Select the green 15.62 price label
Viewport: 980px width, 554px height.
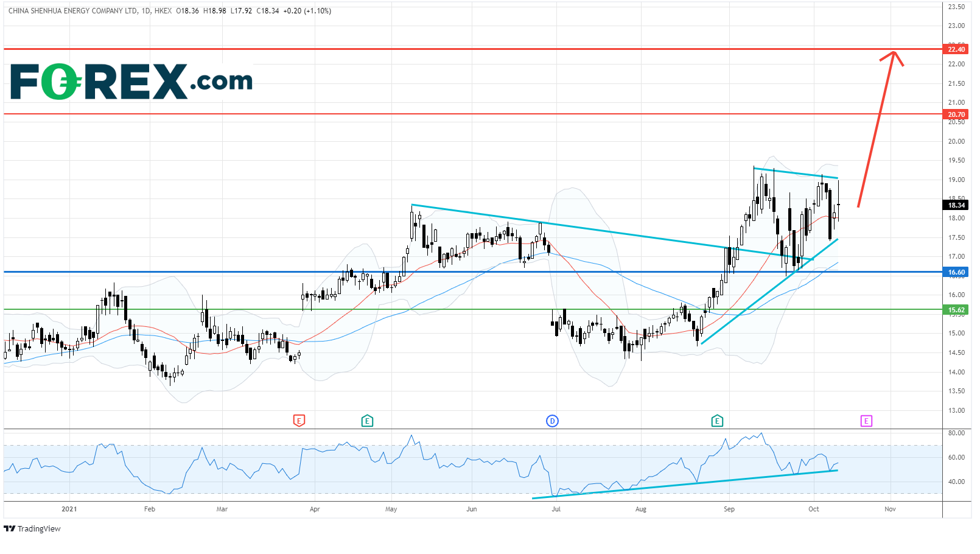point(956,310)
